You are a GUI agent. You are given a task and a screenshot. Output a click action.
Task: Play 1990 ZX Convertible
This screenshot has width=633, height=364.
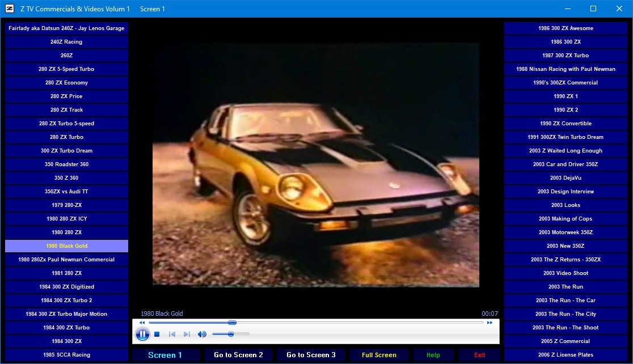click(566, 124)
